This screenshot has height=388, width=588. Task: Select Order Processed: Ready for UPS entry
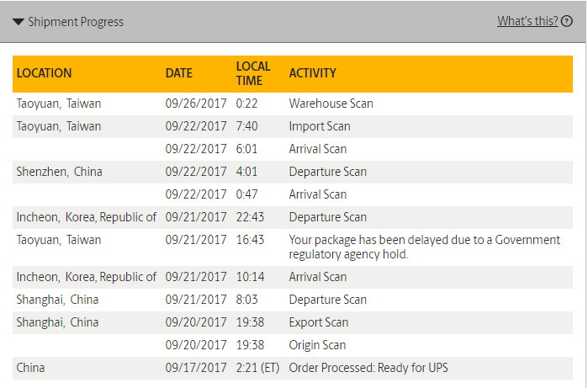tap(368, 367)
